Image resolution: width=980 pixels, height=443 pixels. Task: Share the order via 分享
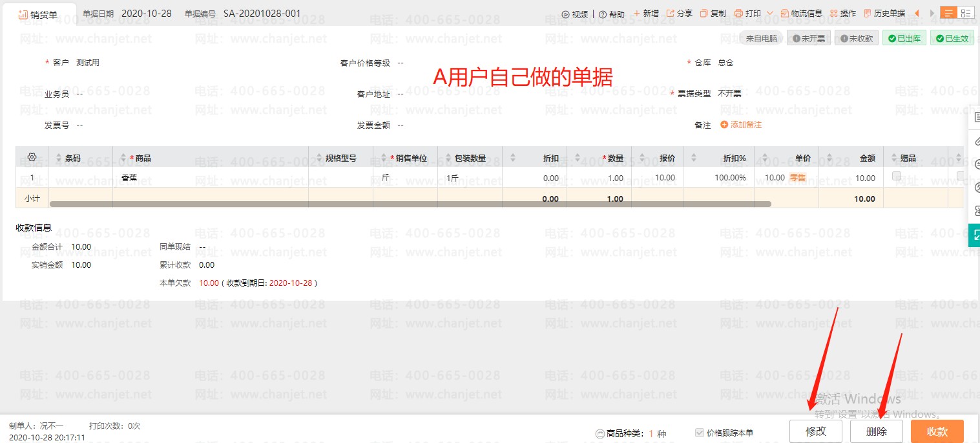680,14
